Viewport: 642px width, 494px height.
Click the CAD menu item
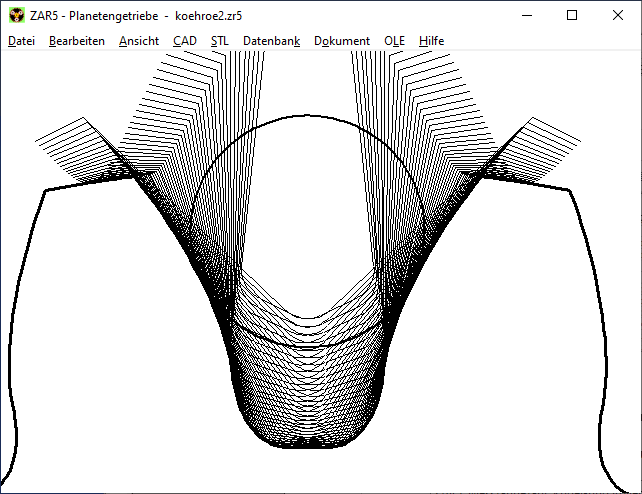[184, 41]
